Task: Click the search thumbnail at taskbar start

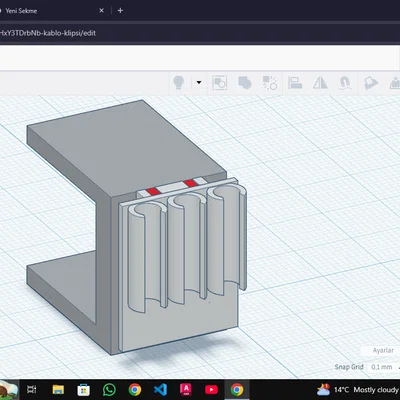Action: click(x=9, y=389)
